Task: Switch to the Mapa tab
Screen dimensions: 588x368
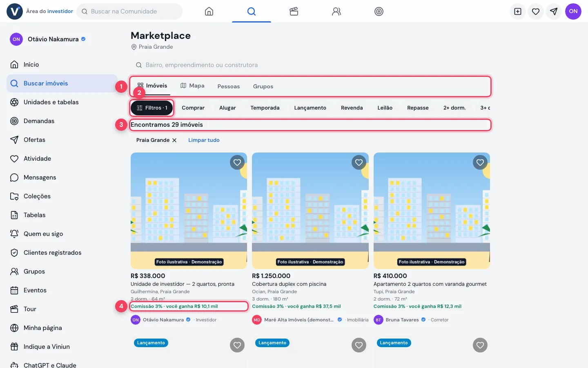Action: coord(192,86)
